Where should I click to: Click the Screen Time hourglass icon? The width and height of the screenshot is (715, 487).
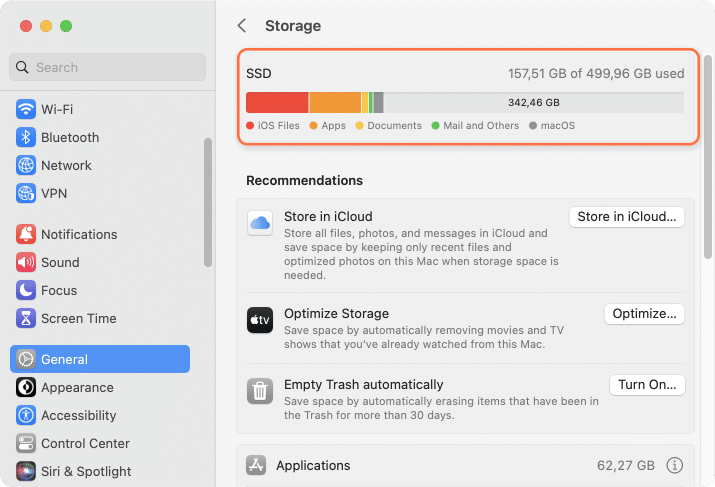(x=26, y=318)
